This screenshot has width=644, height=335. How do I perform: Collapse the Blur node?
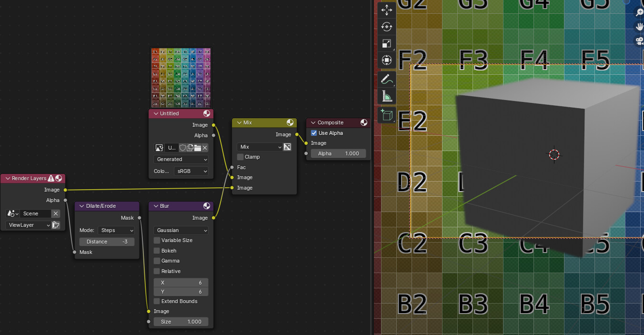156,206
